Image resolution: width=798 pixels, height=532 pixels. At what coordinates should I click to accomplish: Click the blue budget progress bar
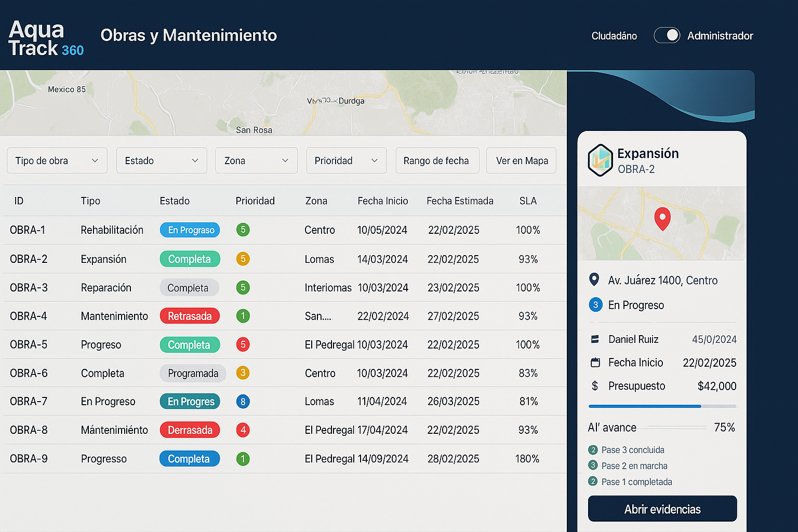[x=645, y=406]
